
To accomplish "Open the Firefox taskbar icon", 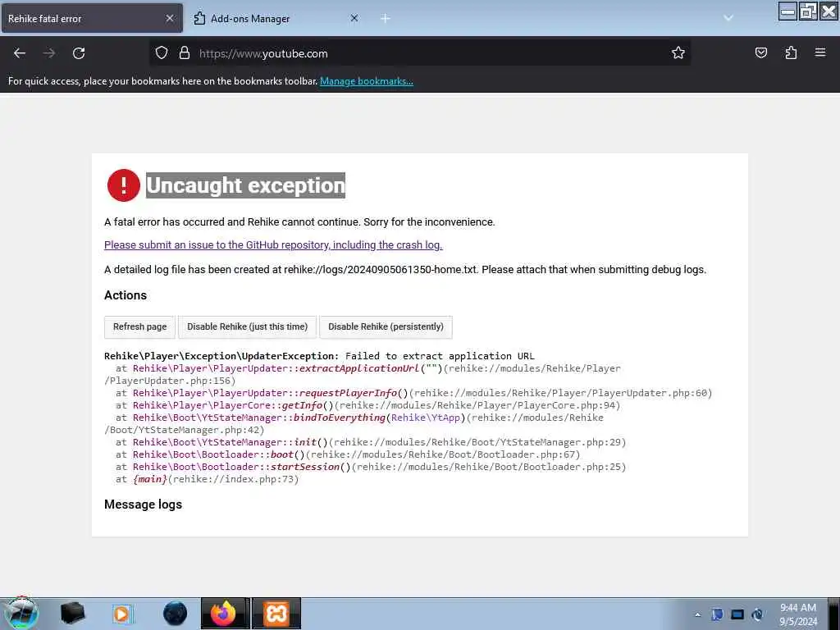I will 223,614.
